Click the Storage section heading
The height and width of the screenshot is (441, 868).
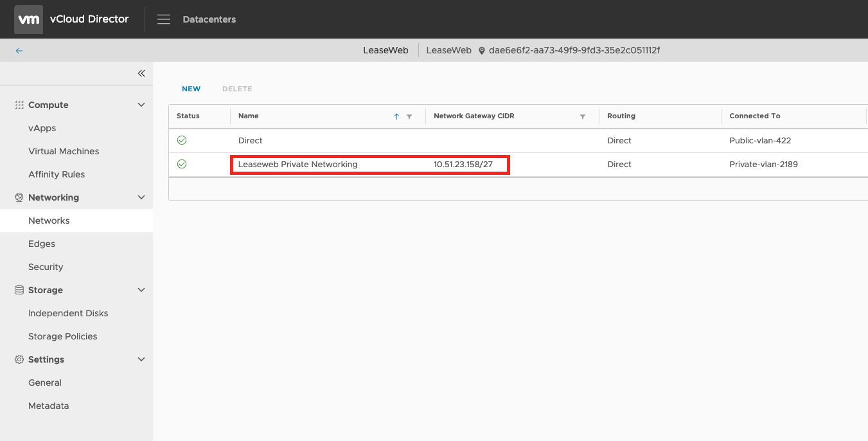click(x=46, y=290)
